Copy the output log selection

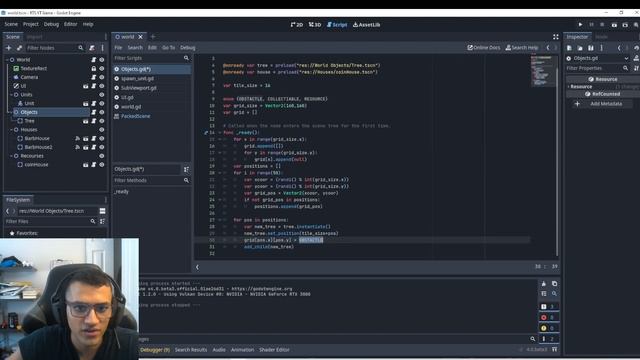coord(554,284)
